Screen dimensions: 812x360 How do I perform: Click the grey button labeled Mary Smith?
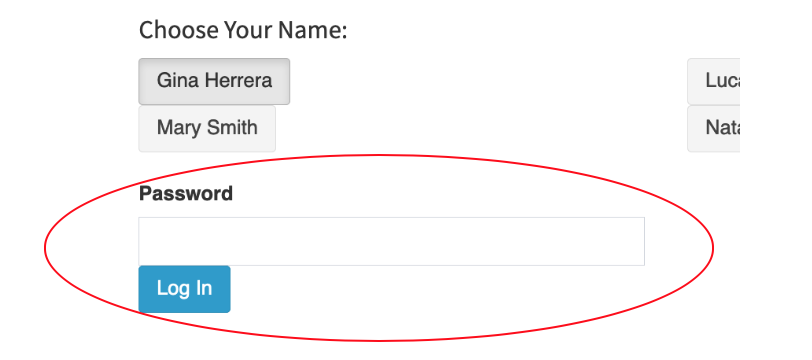point(207,128)
